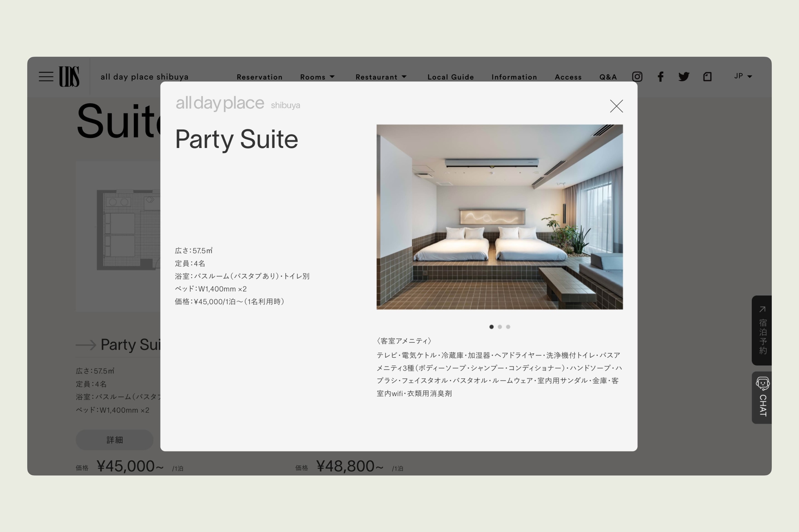Click the ベッド:W1,400mm ×2 line in popup

210,289
